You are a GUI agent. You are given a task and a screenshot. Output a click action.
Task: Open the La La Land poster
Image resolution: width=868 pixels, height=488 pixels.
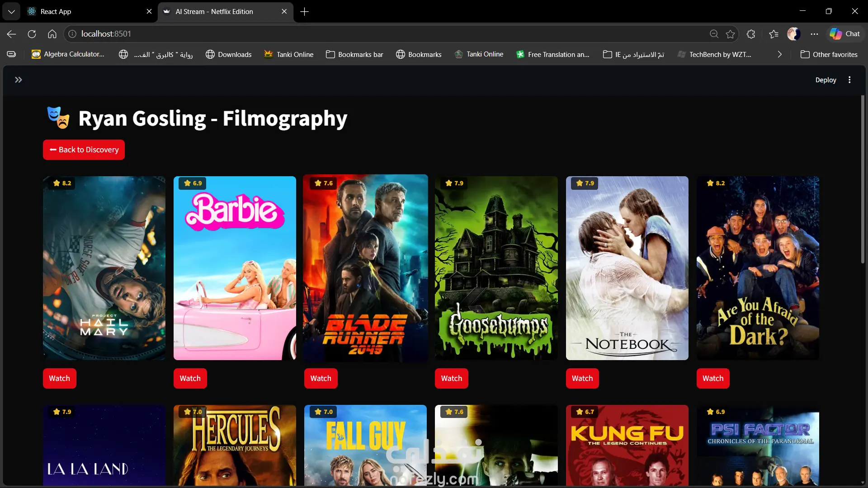(x=104, y=445)
